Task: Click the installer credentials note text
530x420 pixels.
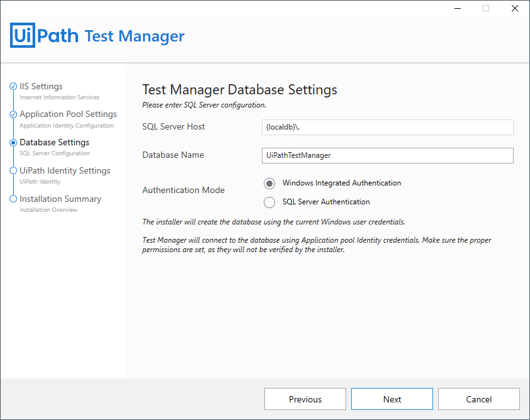Action: coord(273,222)
